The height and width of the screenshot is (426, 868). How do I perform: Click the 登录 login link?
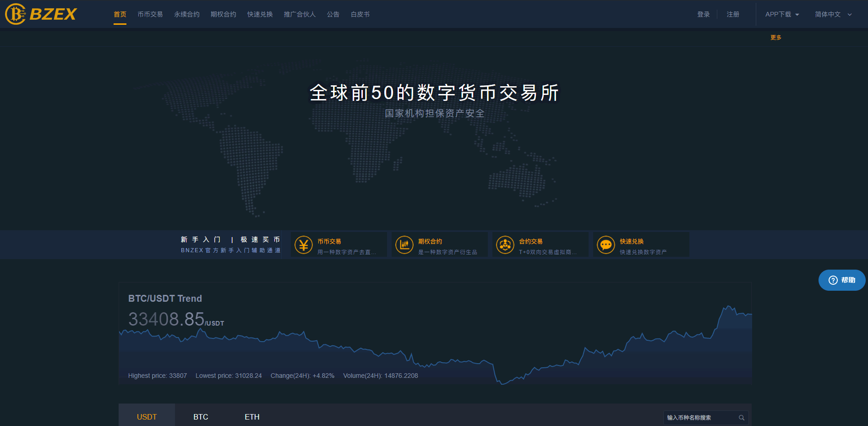point(703,15)
